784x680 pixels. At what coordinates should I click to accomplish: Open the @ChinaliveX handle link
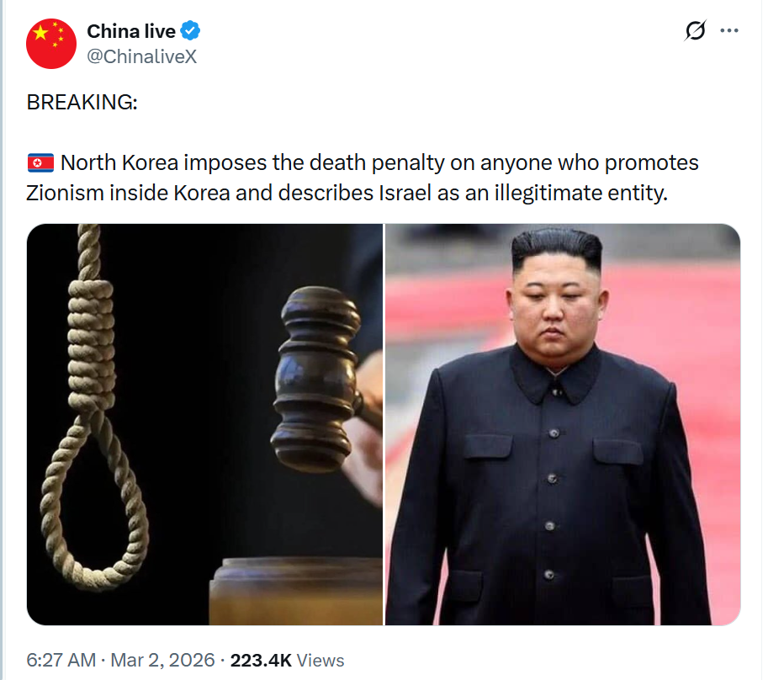pos(142,56)
